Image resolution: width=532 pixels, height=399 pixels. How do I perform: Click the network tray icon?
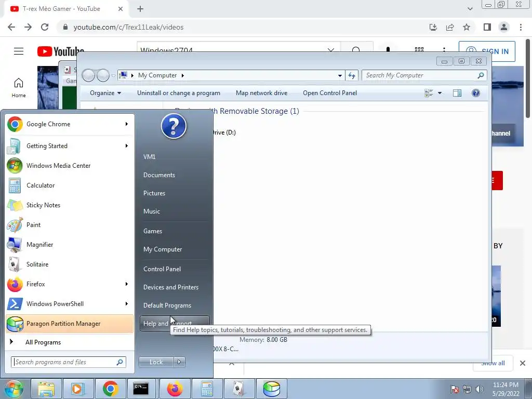(x=467, y=389)
